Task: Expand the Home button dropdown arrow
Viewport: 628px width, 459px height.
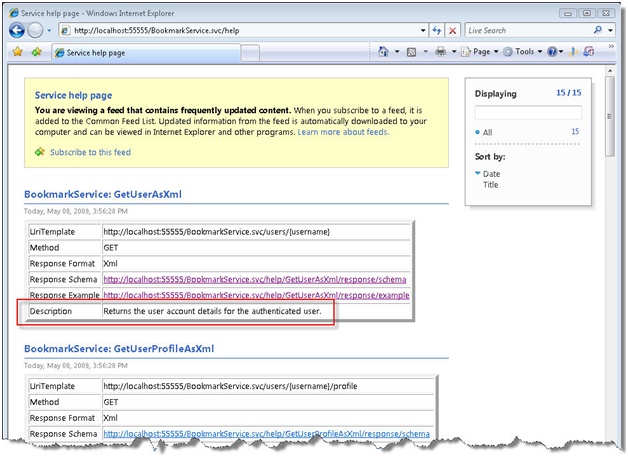Action: pos(397,52)
